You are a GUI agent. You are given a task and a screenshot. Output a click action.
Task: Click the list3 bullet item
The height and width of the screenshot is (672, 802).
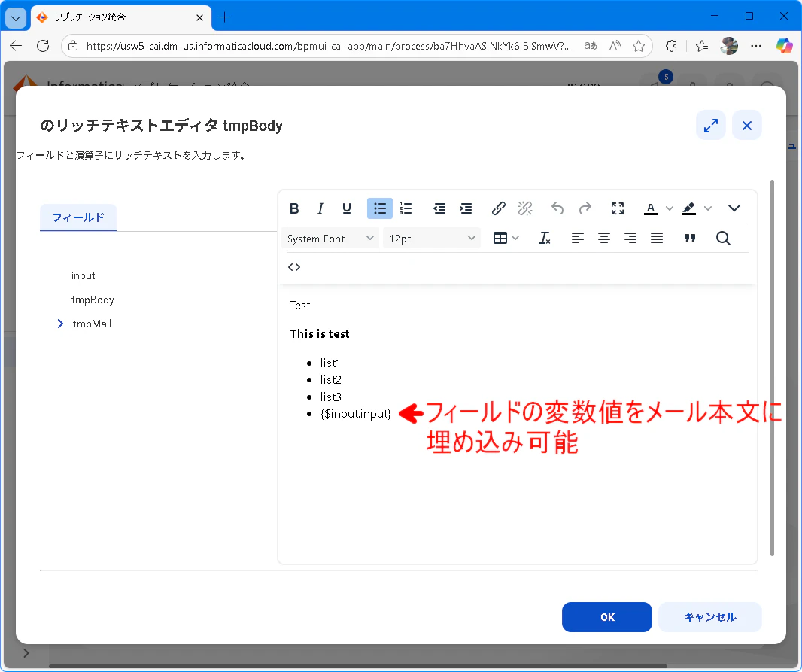[x=331, y=397]
